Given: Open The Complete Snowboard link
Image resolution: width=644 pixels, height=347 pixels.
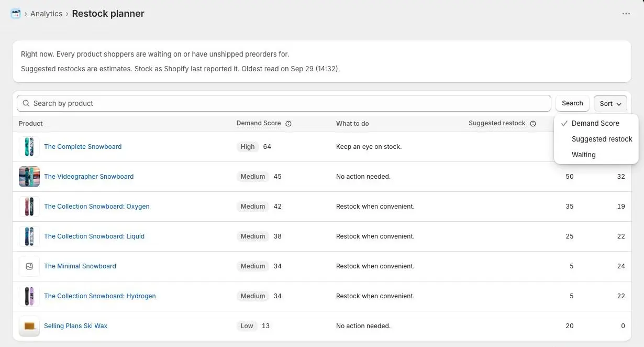Looking at the screenshot, I should [83, 147].
